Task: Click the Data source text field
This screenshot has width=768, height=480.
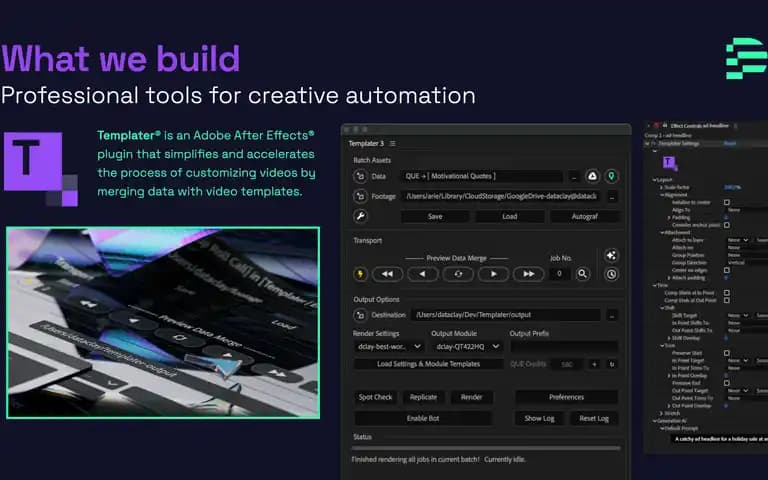Action: coord(481,176)
